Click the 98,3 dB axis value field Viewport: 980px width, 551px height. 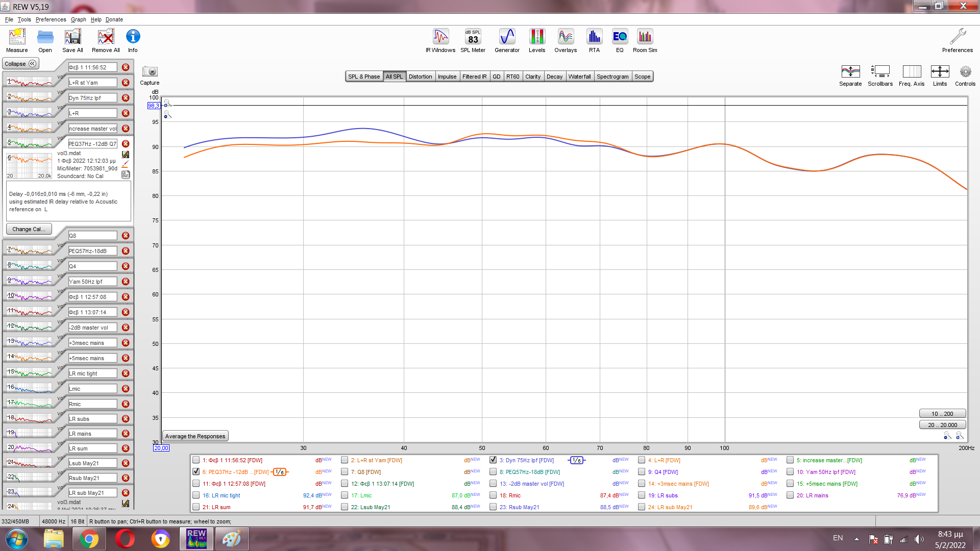(154, 106)
